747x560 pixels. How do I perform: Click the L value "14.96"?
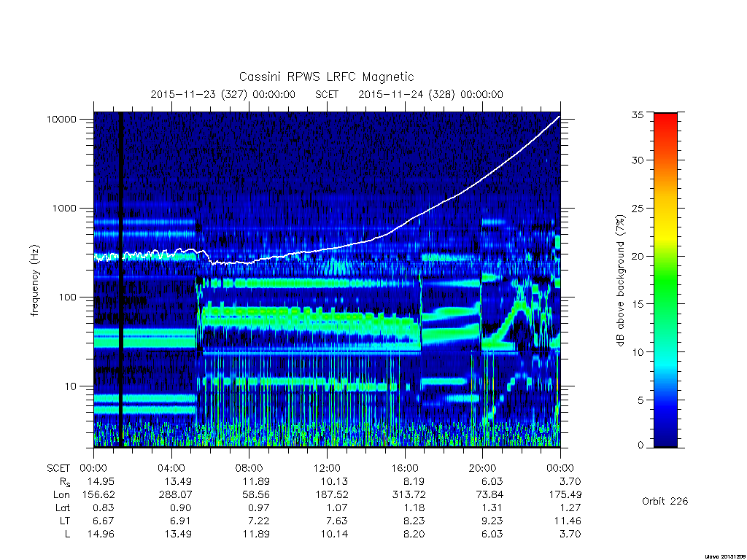click(101, 534)
